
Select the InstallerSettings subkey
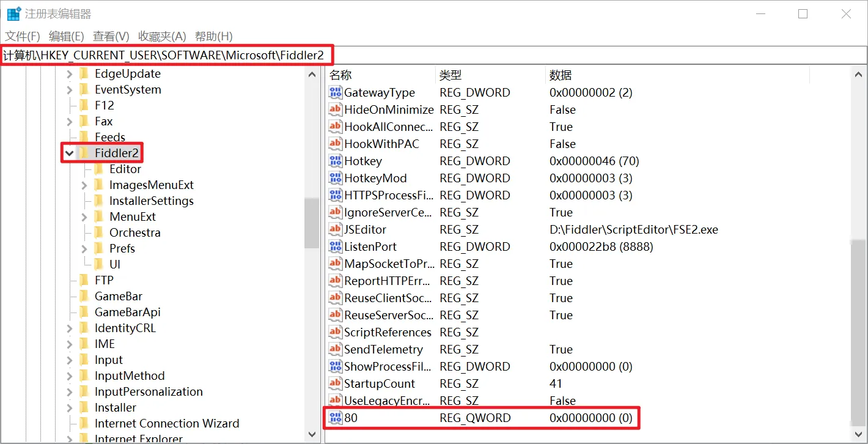pos(151,201)
